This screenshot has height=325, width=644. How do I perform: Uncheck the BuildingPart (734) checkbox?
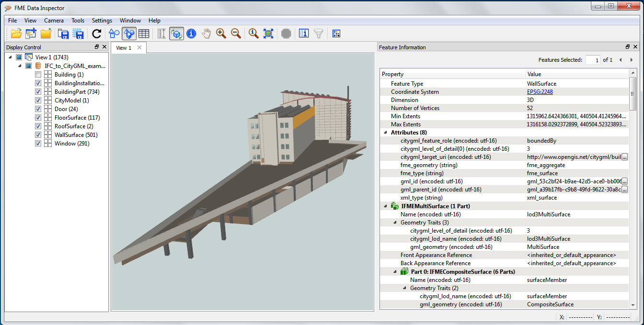38,92
